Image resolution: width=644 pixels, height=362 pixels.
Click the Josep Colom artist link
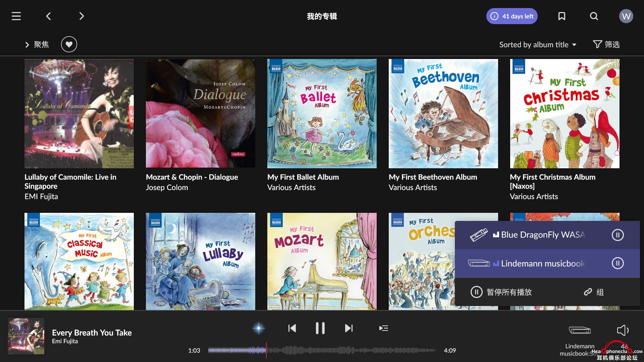tap(167, 188)
